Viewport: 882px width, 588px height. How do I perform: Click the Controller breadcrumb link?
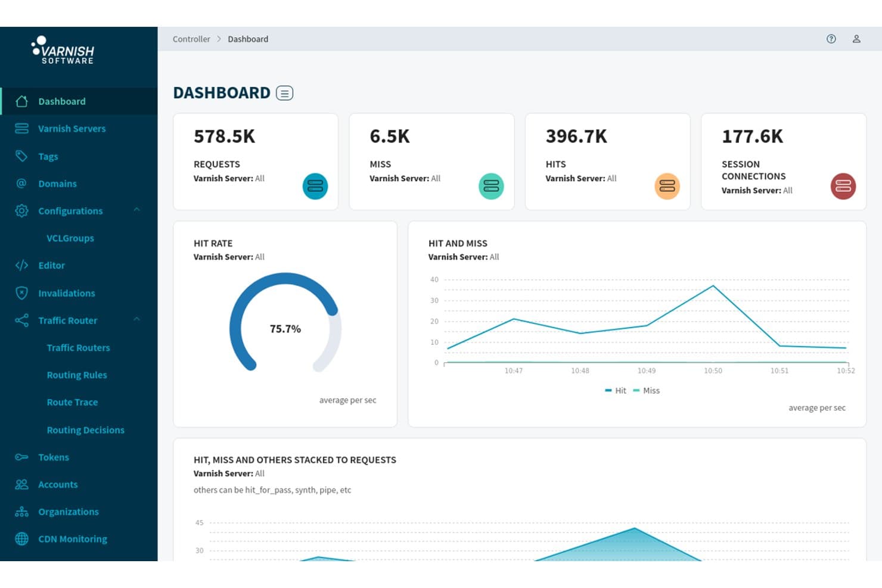[x=191, y=39]
